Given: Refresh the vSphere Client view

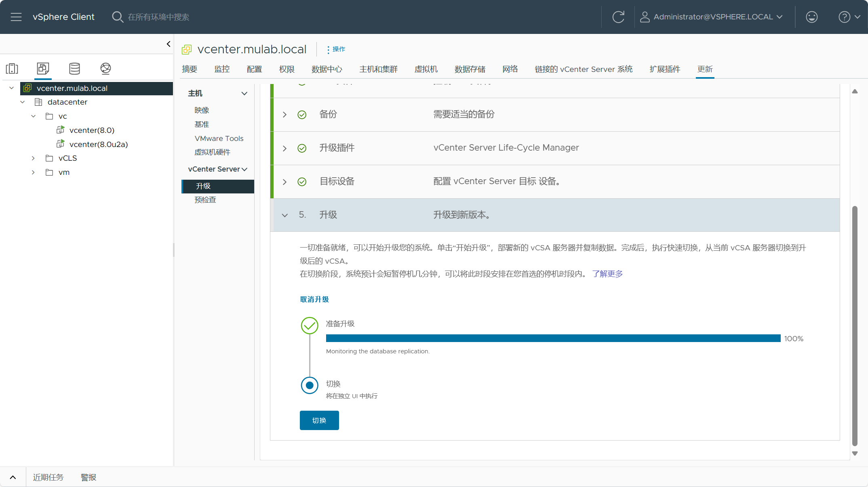Looking at the screenshot, I should [x=618, y=17].
